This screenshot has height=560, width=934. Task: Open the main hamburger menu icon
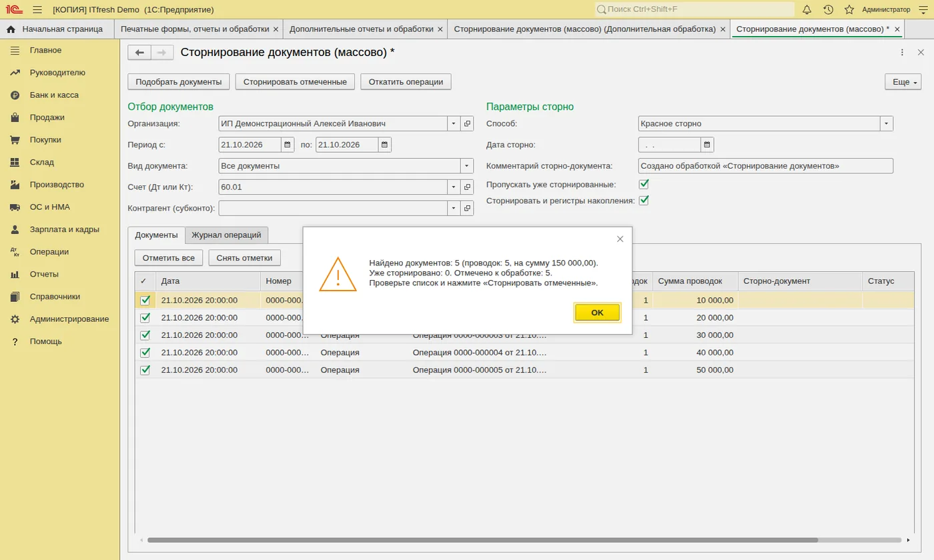click(37, 9)
